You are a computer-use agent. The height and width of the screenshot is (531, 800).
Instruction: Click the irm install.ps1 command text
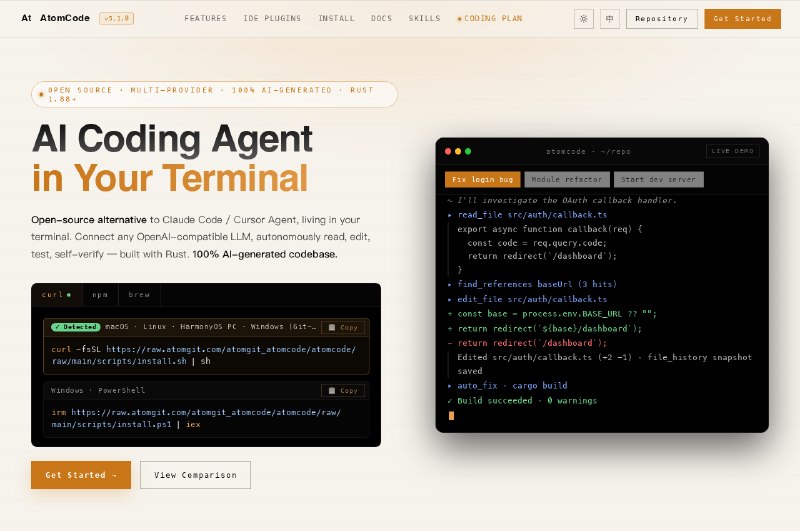(x=196, y=418)
